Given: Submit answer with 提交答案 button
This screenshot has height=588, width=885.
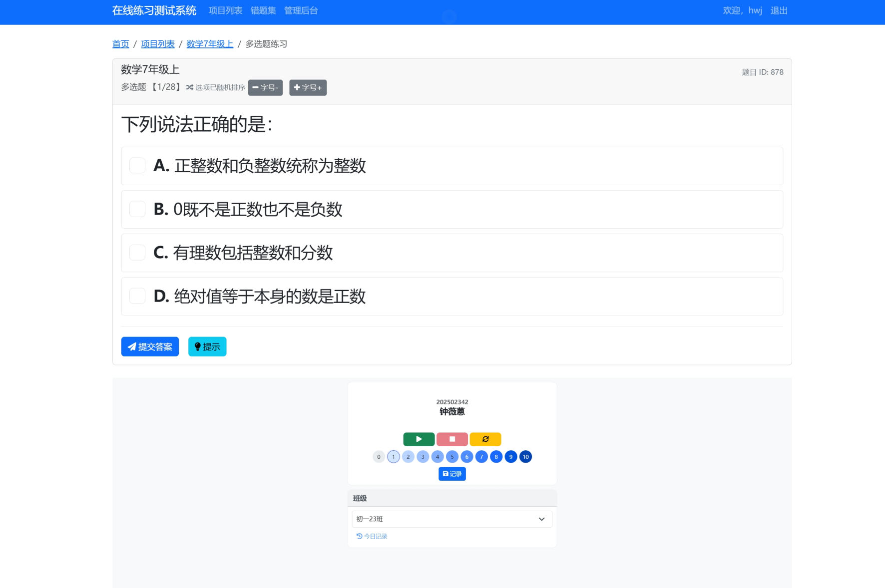Looking at the screenshot, I should pyautogui.click(x=150, y=347).
